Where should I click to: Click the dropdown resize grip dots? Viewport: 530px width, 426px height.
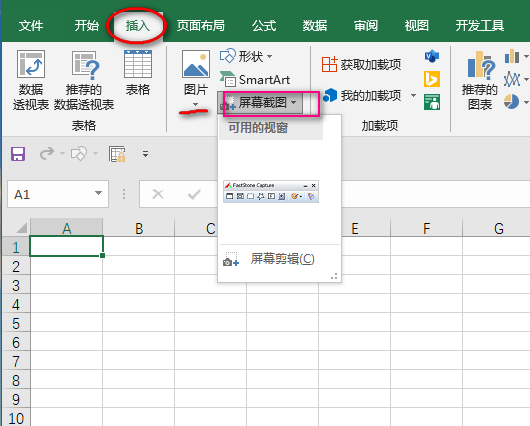pos(334,276)
